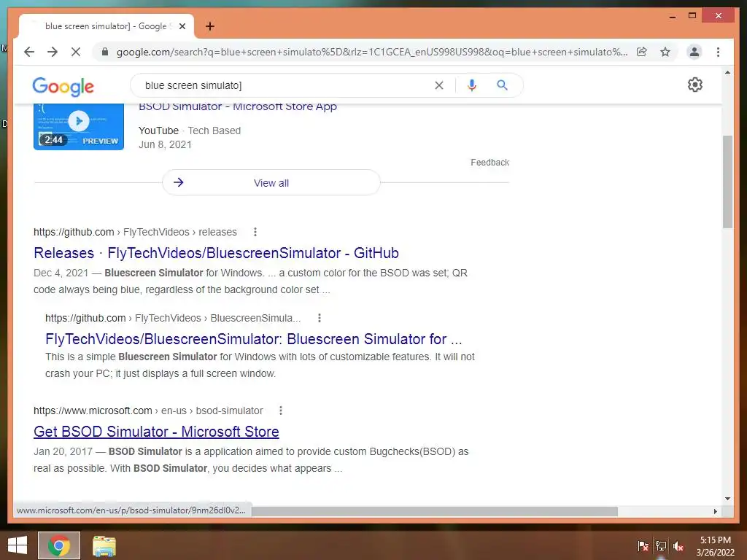Image resolution: width=747 pixels, height=560 pixels.
Task: Send Feedback on video results
Action: point(489,163)
